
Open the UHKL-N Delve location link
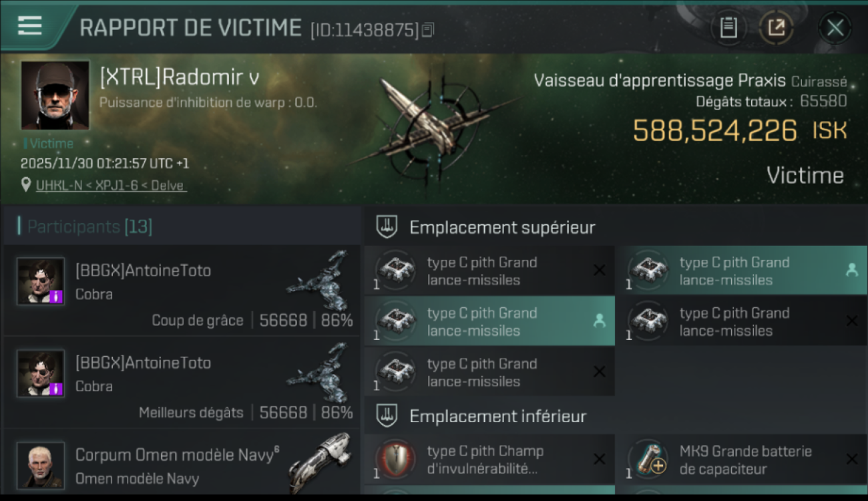(x=111, y=185)
